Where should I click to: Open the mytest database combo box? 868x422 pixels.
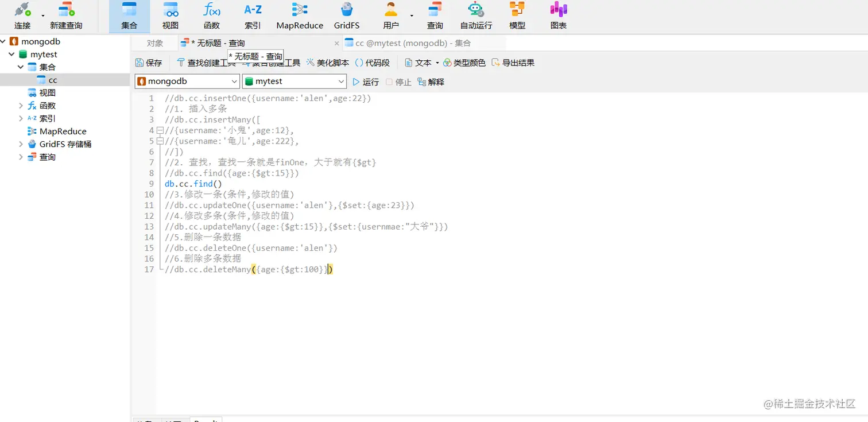294,82
